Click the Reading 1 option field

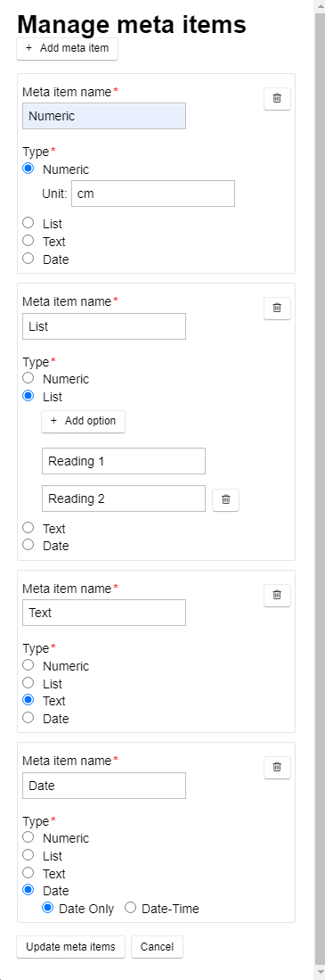point(124,461)
